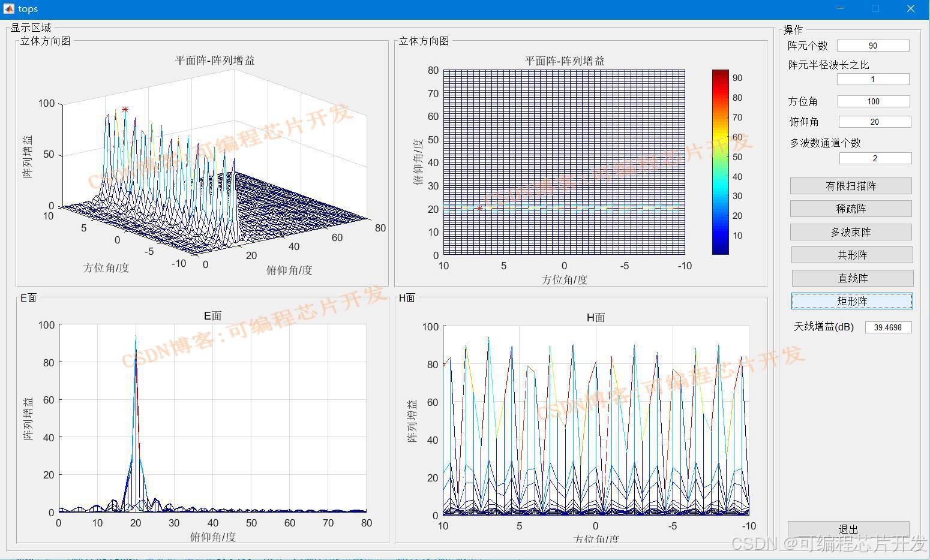Click the 3D plot title 平面阵-阵列增益
930x560 pixels.
point(215,61)
